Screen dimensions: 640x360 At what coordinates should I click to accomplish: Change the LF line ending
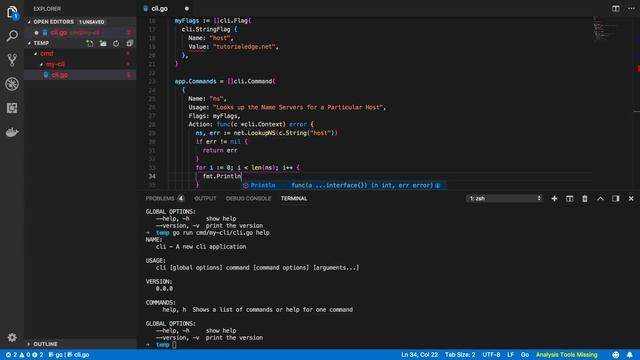tap(510, 355)
